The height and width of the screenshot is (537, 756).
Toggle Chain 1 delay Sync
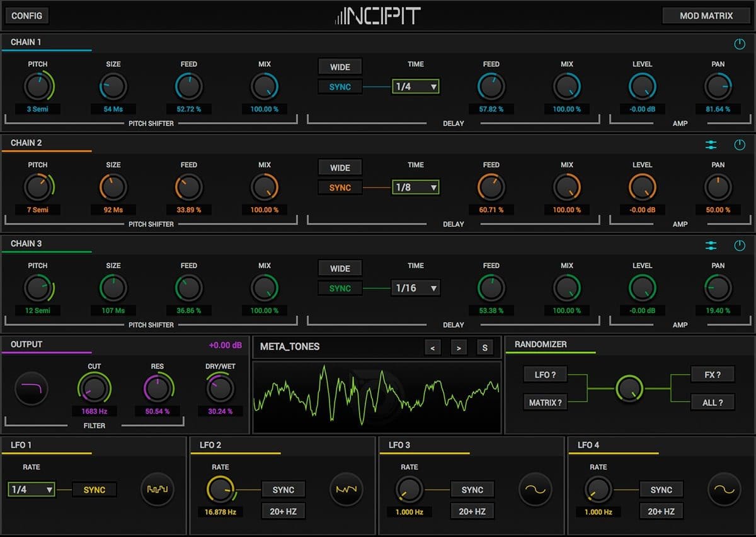pyautogui.click(x=340, y=87)
